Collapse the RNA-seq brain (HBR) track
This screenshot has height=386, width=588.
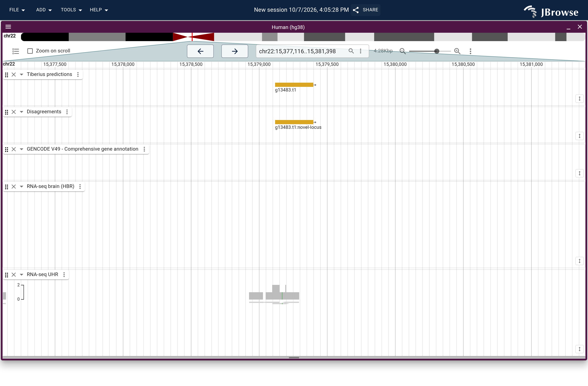click(x=21, y=186)
